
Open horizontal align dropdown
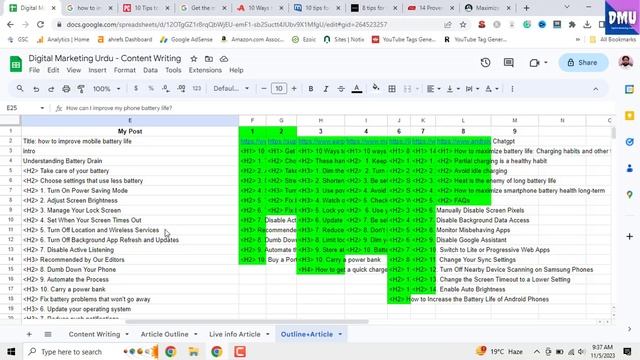coord(433,89)
